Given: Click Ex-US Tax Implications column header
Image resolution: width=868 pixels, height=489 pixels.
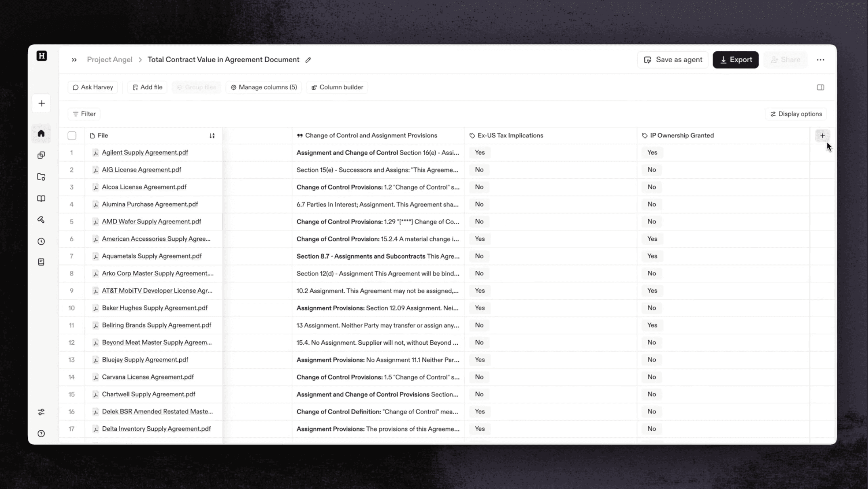Looking at the screenshot, I should pos(551,136).
